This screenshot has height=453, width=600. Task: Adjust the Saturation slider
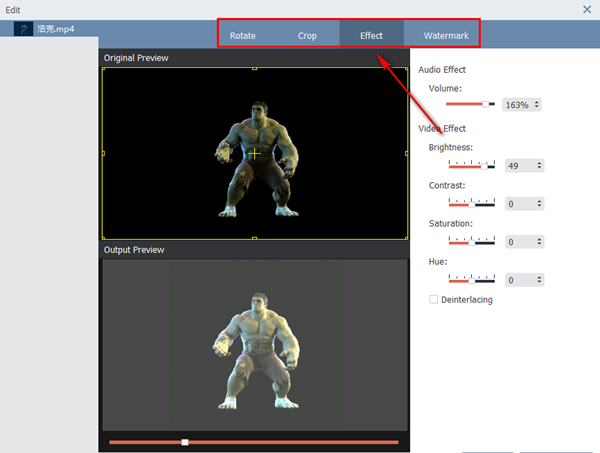472,241
